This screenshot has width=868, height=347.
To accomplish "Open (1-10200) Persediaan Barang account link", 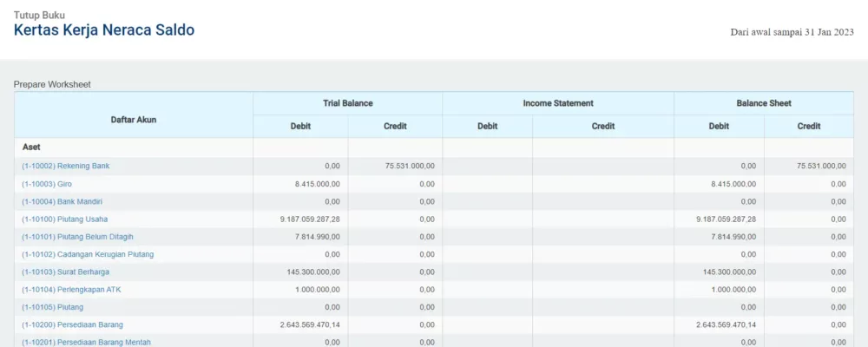I will click(x=73, y=324).
